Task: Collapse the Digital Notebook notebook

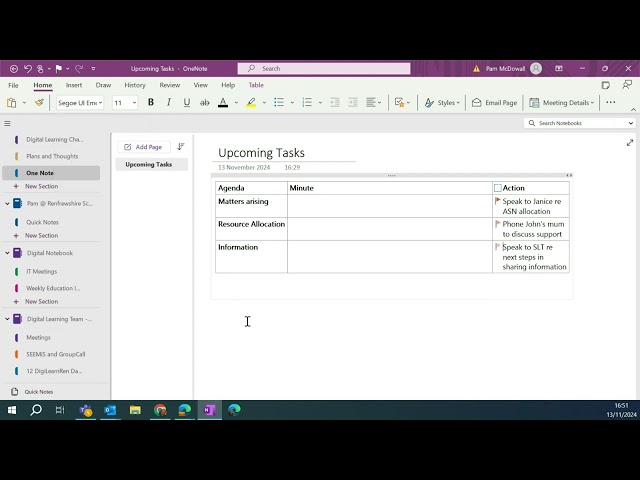Action: click(7, 253)
